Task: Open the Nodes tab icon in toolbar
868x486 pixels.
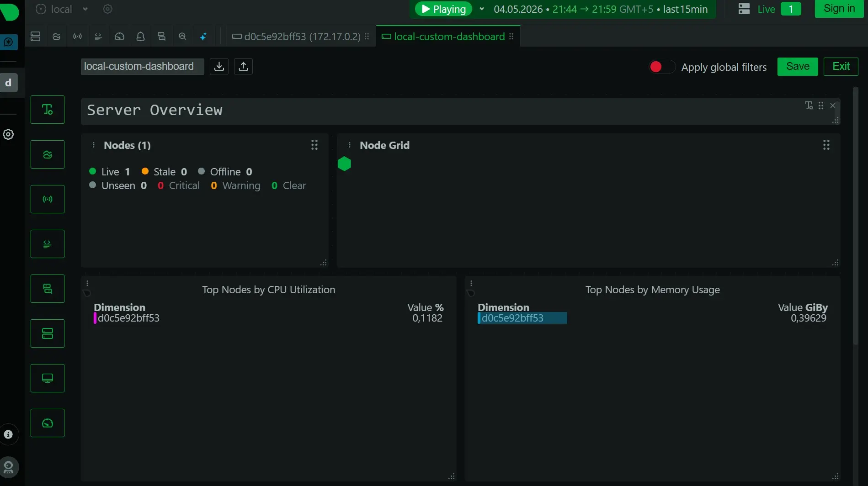Action: pyautogui.click(x=36, y=37)
